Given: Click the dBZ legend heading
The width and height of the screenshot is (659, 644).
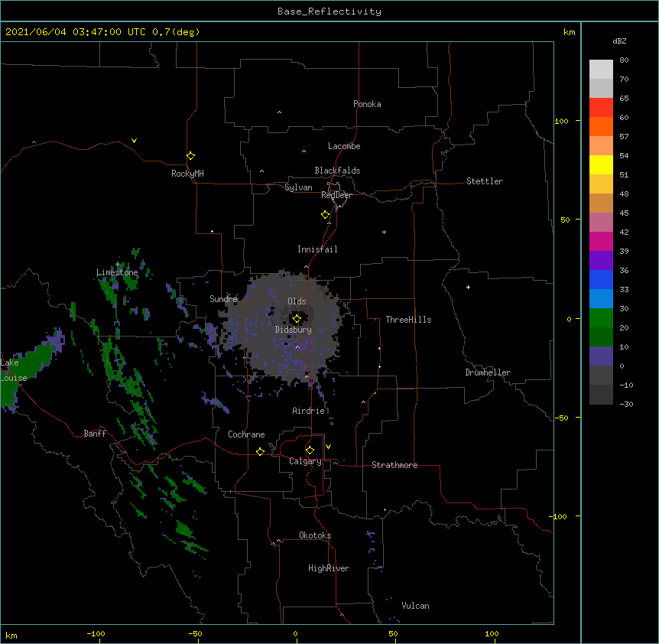Looking at the screenshot, I should [x=619, y=41].
